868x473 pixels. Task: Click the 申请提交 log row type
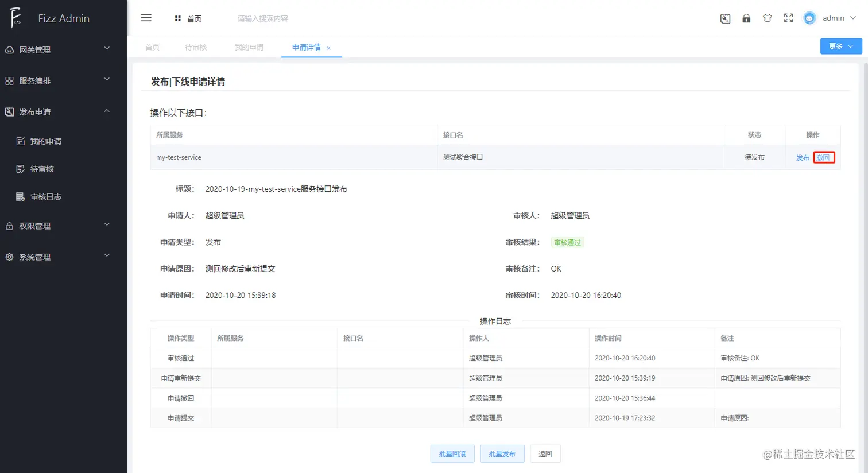[181, 418]
